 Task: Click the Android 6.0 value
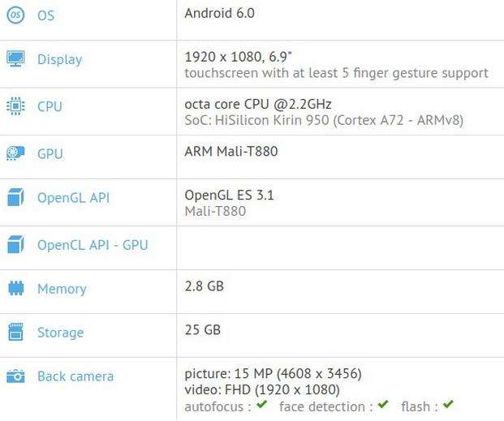220,13
